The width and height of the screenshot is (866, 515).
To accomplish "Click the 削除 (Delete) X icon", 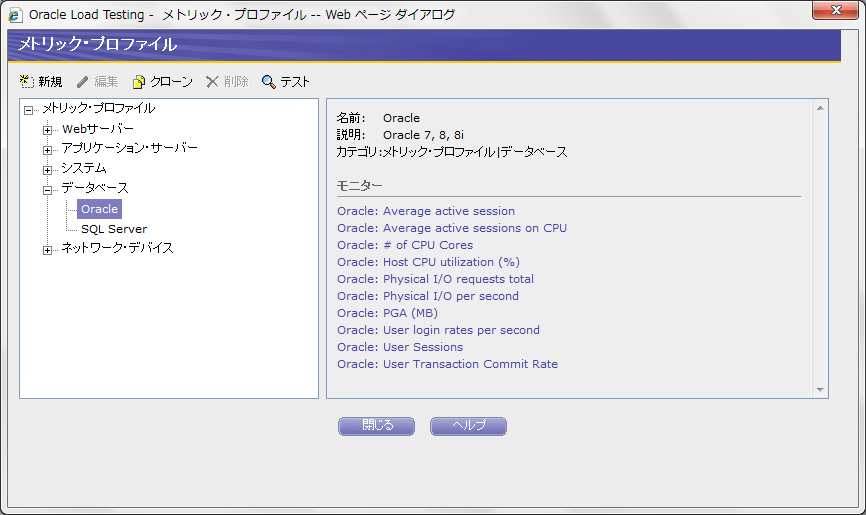I will [x=212, y=82].
